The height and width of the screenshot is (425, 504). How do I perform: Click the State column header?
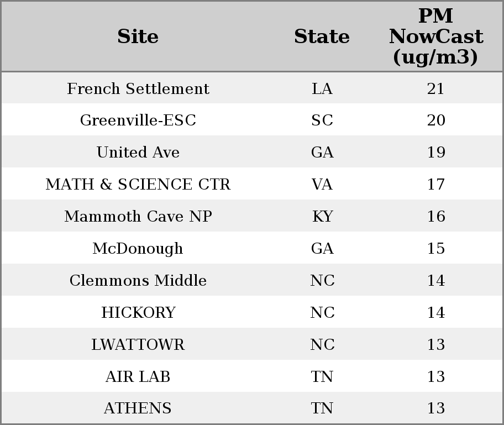[x=322, y=36]
